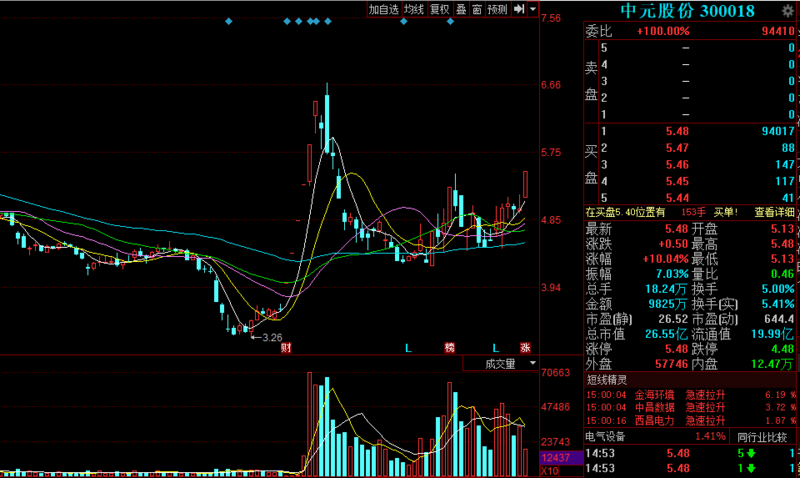The height and width of the screenshot is (478, 800).
Task: Click buy level 3 price 5.46
Action: (677, 165)
